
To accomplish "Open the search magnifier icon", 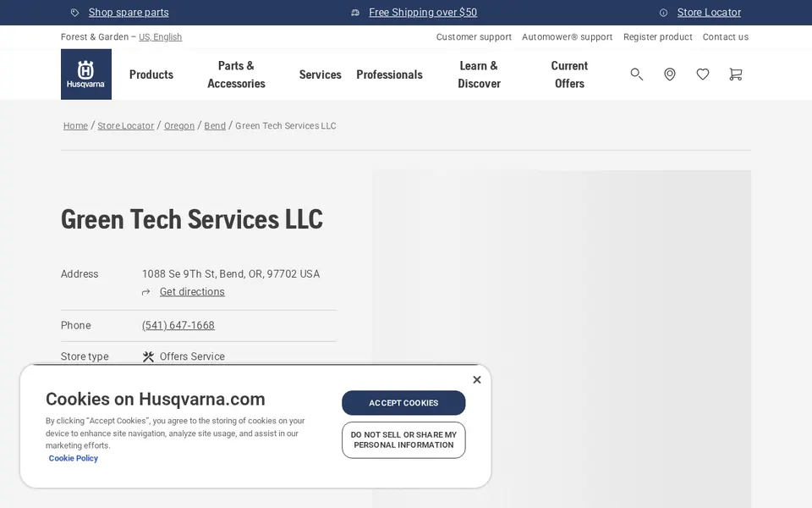I will pos(636,75).
